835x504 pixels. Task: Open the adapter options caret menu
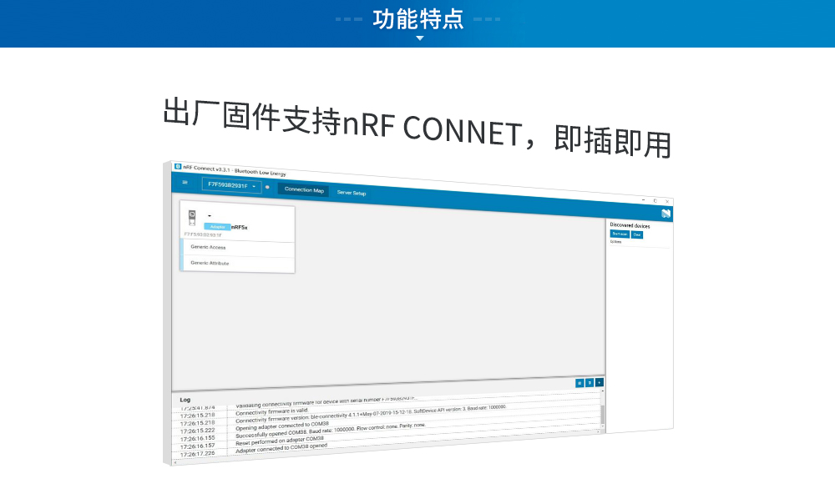(x=209, y=216)
